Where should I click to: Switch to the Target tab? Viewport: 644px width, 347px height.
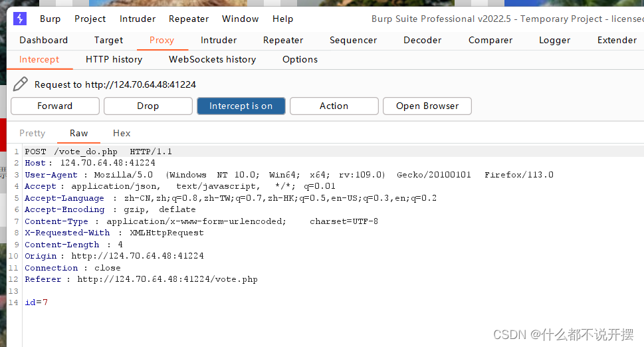point(108,41)
